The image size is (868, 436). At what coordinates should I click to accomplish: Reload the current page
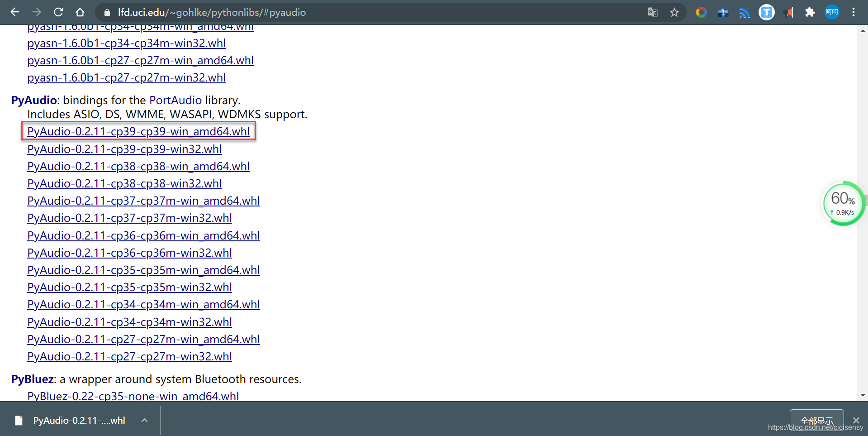(x=58, y=12)
